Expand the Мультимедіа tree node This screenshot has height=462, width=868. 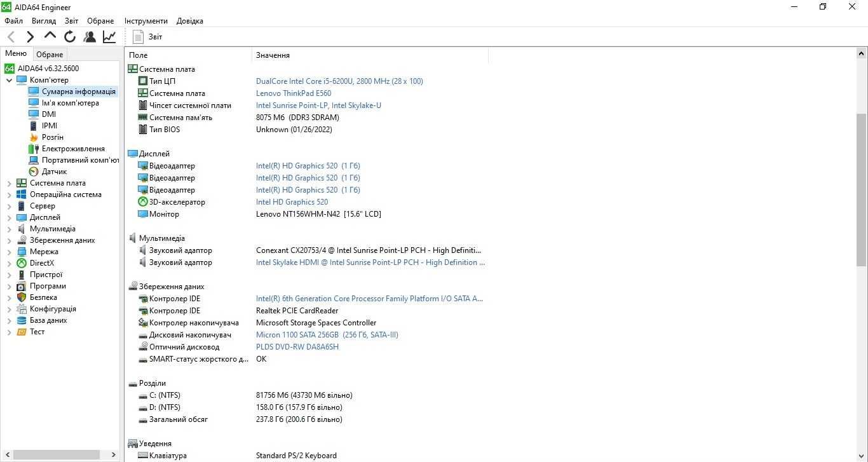[x=9, y=229]
